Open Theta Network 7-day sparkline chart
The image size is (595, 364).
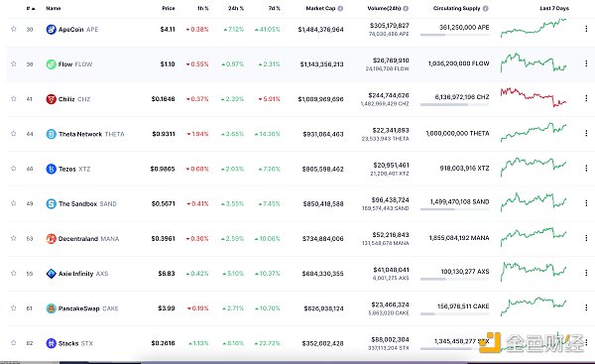pos(534,133)
